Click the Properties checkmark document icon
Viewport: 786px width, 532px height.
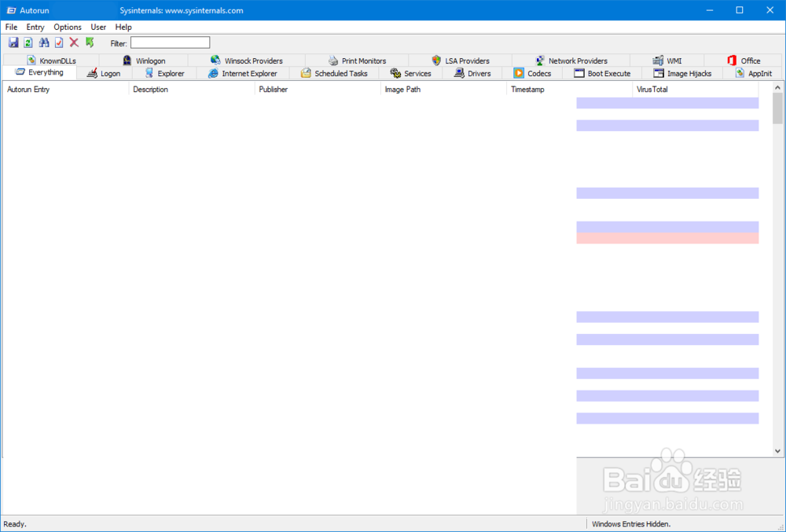(59, 42)
